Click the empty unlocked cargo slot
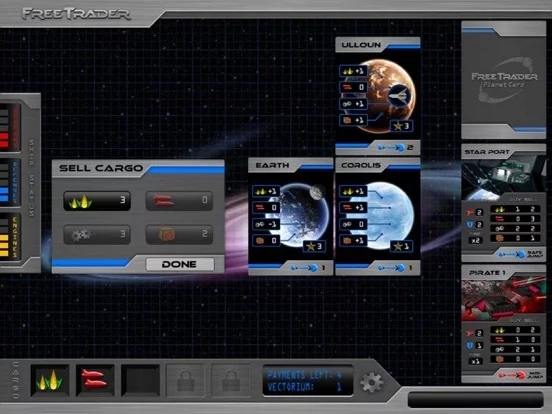The width and height of the screenshot is (552, 414). (x=140, y=381)
